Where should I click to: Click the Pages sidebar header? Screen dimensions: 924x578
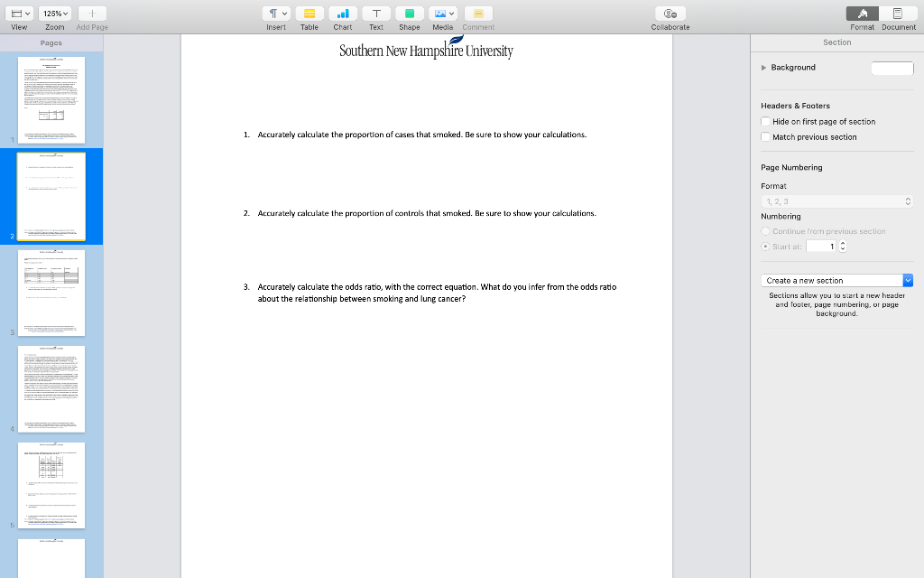51,43
